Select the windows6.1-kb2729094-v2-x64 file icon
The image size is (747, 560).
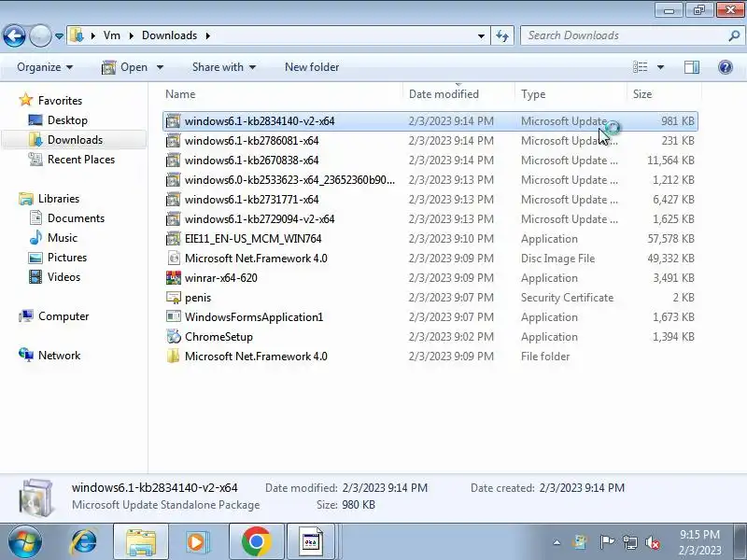174,218
